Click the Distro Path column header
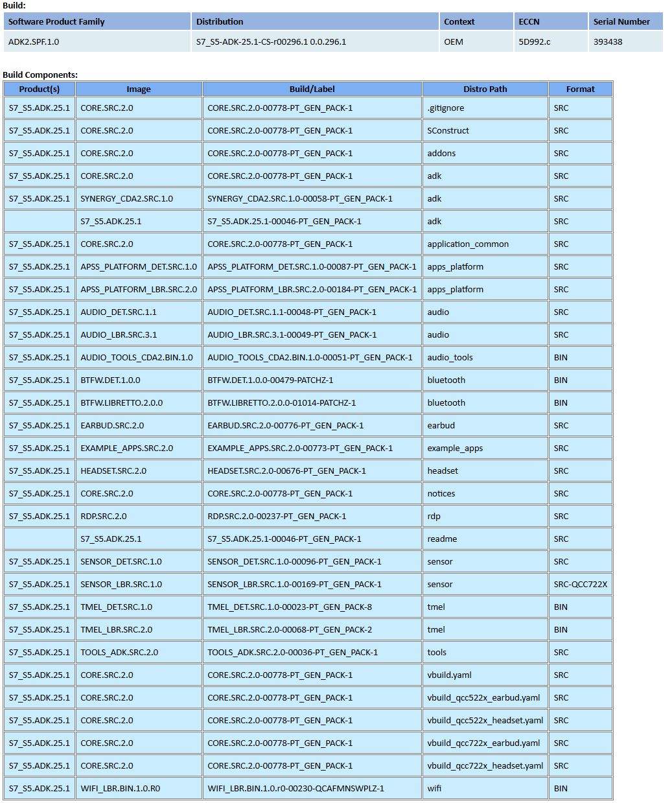The width and height of the screenshot is (672, 803). 485,89
